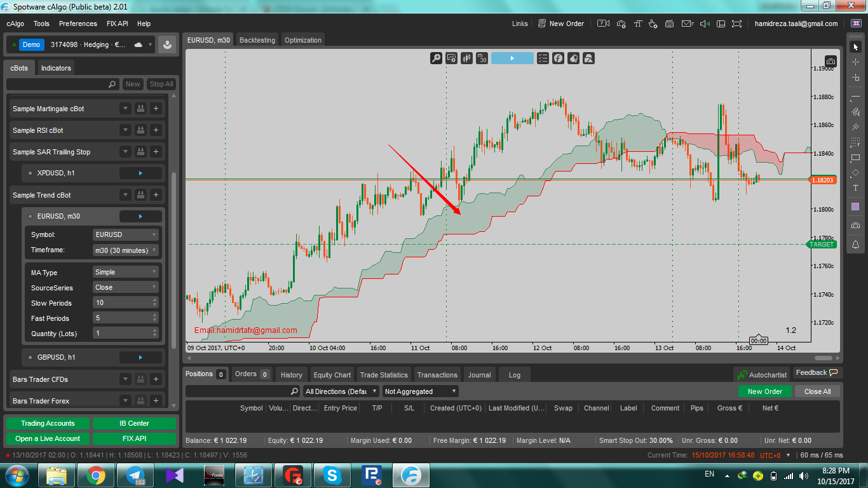This screenshot has width=868, height=488.
Task: Click the deposit icon next to account selector
Action: pyautogui.click(x=167, y=45)
